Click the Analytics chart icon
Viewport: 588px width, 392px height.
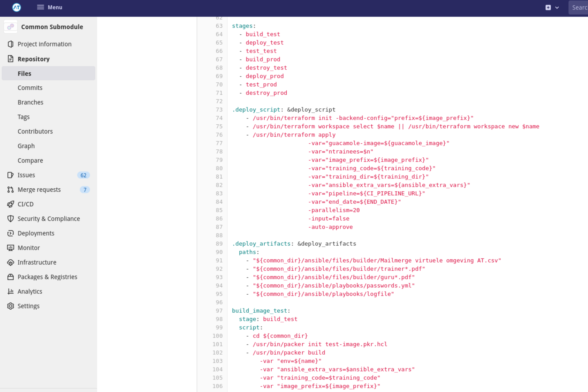(x=11, y=291)
